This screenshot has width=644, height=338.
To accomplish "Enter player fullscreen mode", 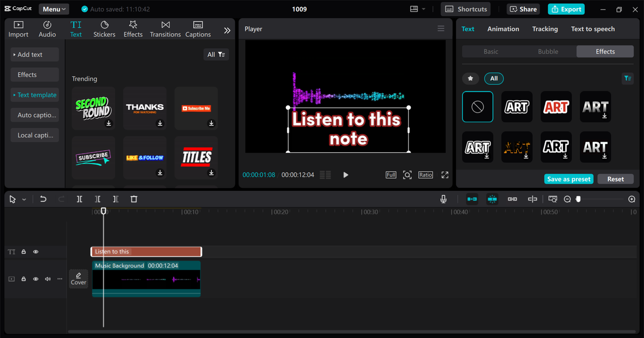I will 445,175.
